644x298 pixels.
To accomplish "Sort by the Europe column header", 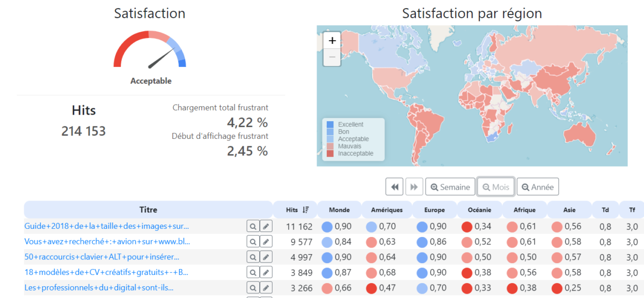I will (x=434, y=210).
